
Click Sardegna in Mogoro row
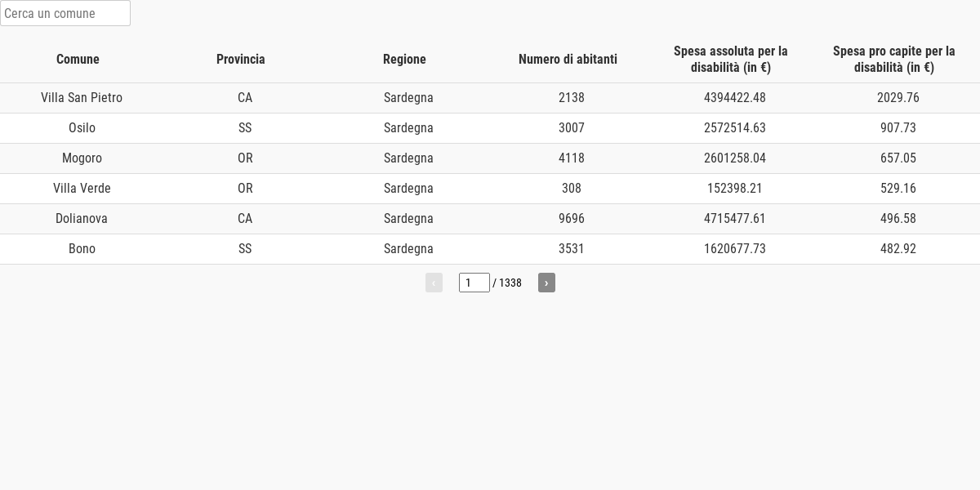tap(408, 158)
